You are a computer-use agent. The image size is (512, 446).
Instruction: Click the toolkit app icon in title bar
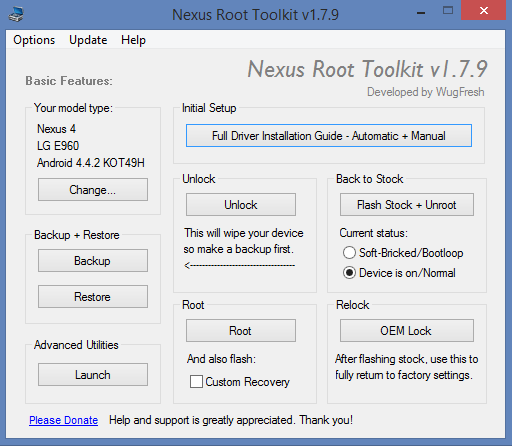pos(16,14)
